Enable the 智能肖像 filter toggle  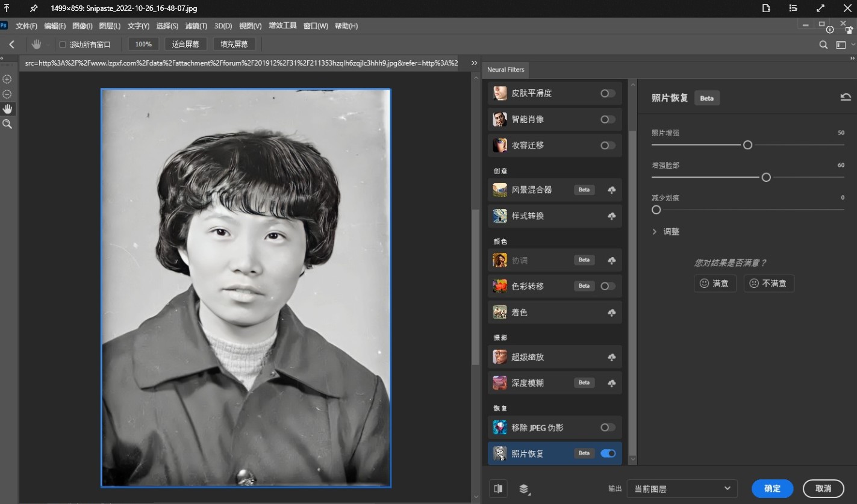click(x=608, y=119)
